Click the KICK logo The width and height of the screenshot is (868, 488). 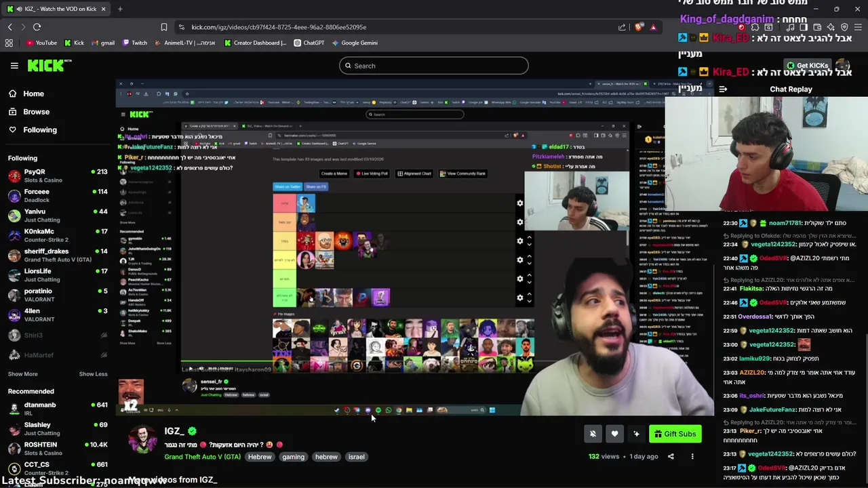click(x=50, y=65)
